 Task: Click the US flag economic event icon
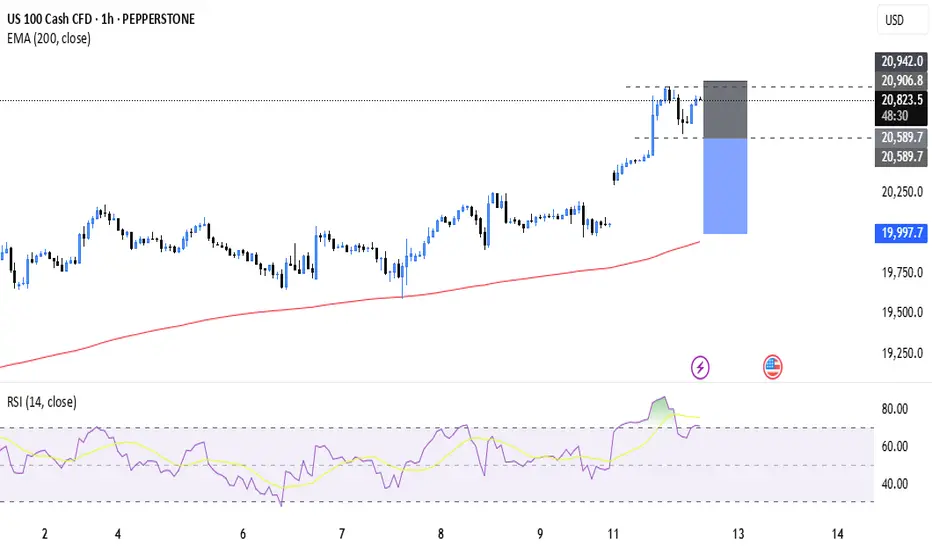[772, 367]
